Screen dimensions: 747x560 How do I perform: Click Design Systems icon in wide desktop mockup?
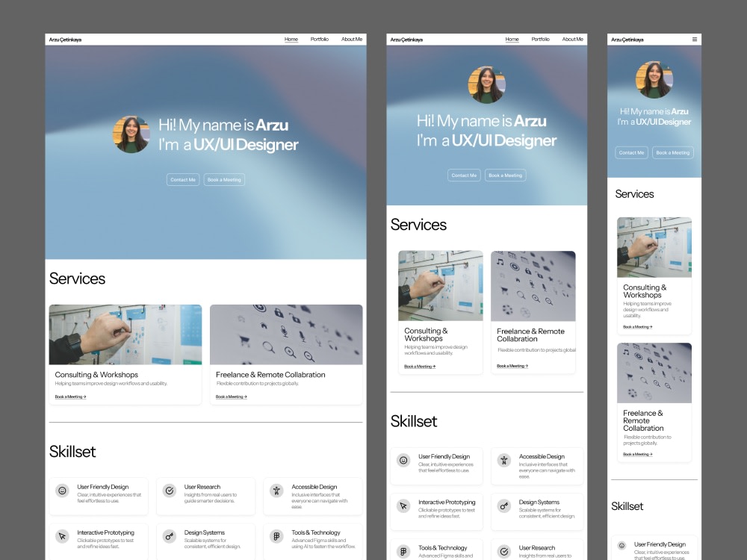[169, 536]
